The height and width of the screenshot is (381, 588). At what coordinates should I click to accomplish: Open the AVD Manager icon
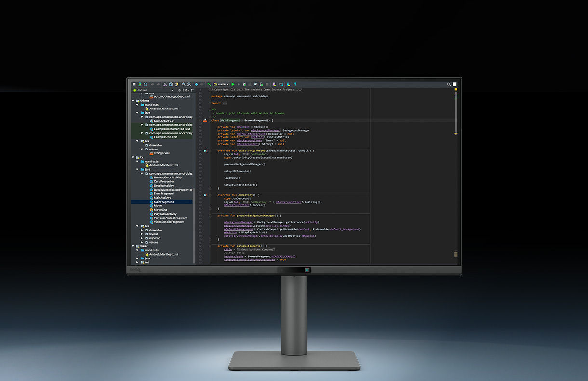click(x=274, y=84)
